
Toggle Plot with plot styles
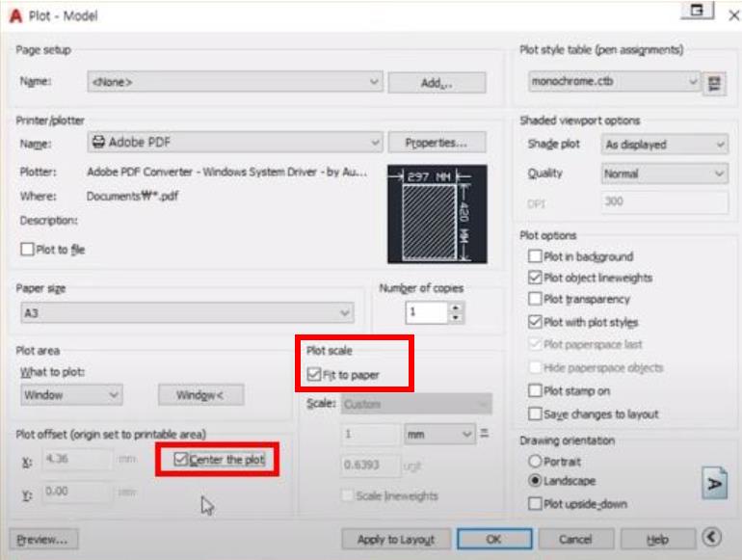click(x=535, y=322)
